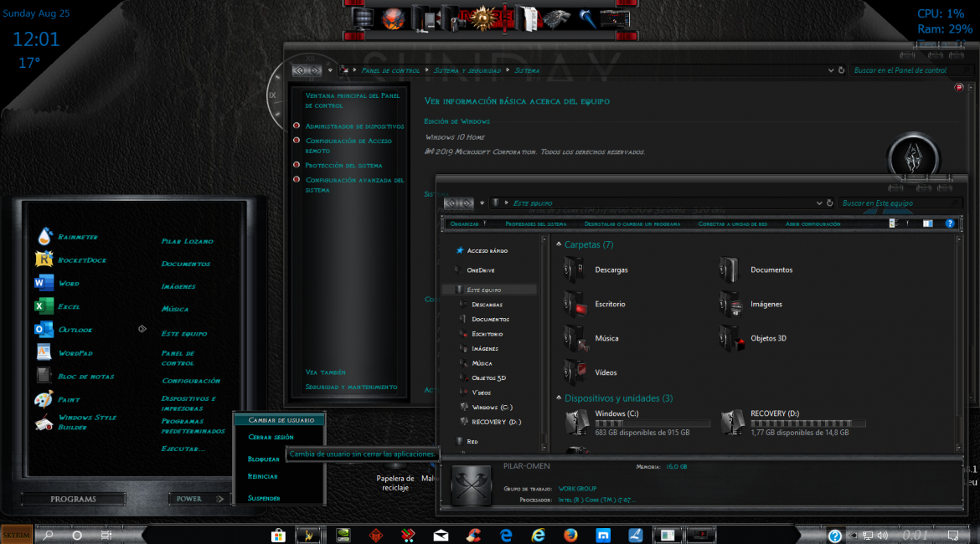Click RECOVERY (D:) drive usage bar
Image resolution: width=980 pixels, height=544 pixels.
808,423
